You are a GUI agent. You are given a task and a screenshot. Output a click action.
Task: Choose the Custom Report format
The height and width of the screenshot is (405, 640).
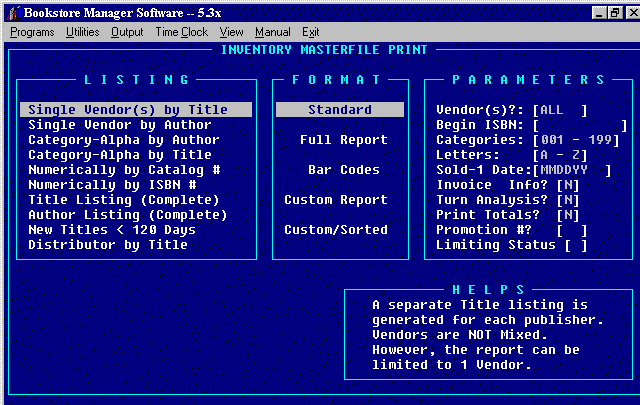click(336, 200)
